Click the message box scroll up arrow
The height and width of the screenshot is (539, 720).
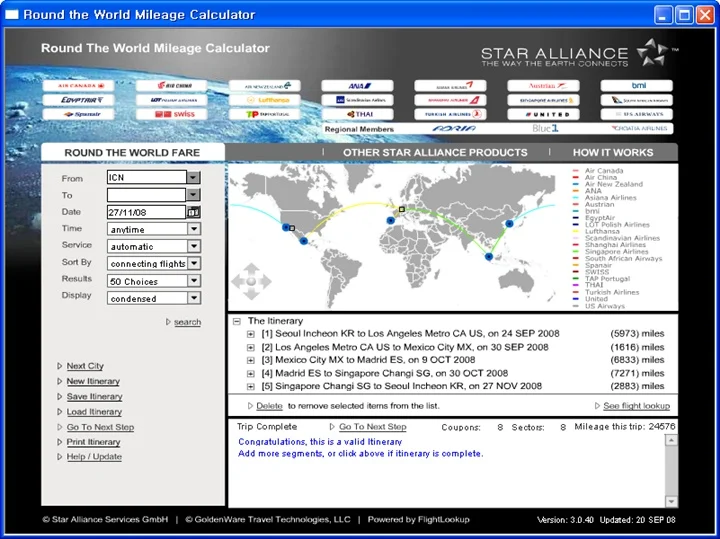point(671,440)
